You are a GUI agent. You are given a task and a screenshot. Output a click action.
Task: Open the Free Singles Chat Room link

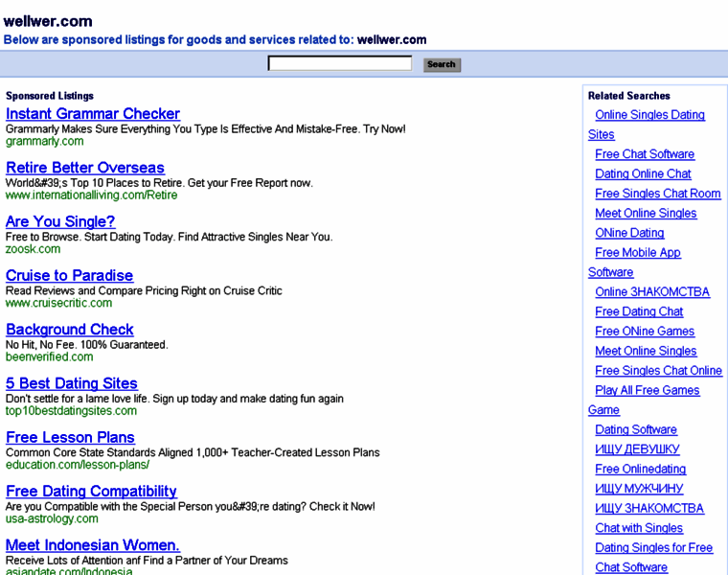click(x=658, y=194)
